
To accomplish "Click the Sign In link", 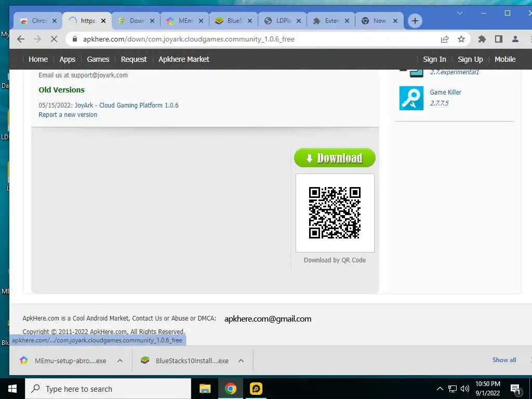I will tap(434, 59).
